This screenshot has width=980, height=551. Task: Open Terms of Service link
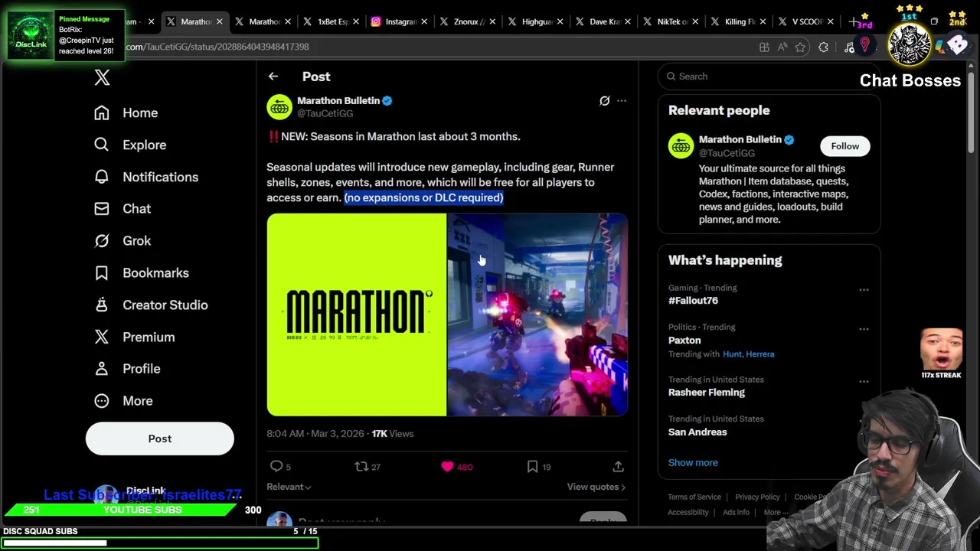click(694, 497)
